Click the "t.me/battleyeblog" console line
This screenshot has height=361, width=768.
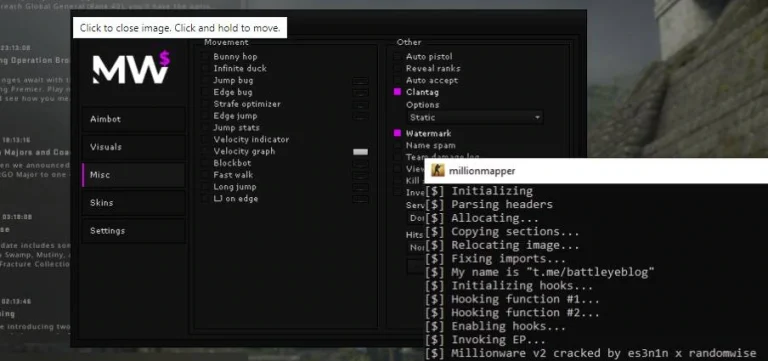(540, 272)
